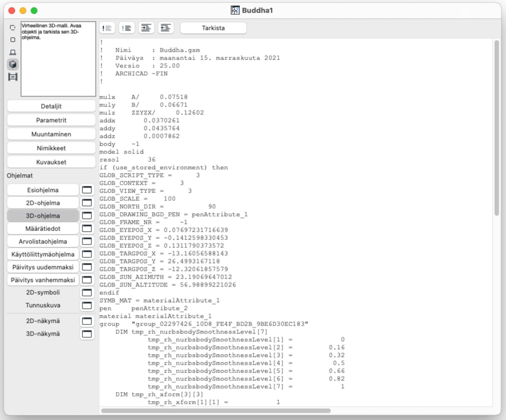506x420 pixels.
Task: Open the Kuvaukset section
Action: (51, 162)
